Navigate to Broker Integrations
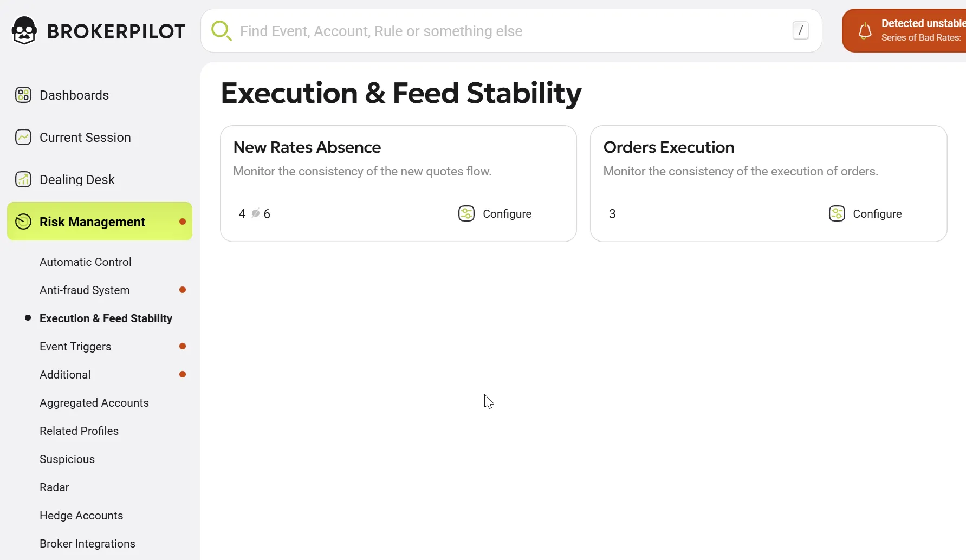966x560 pixels. click(87, 544)
